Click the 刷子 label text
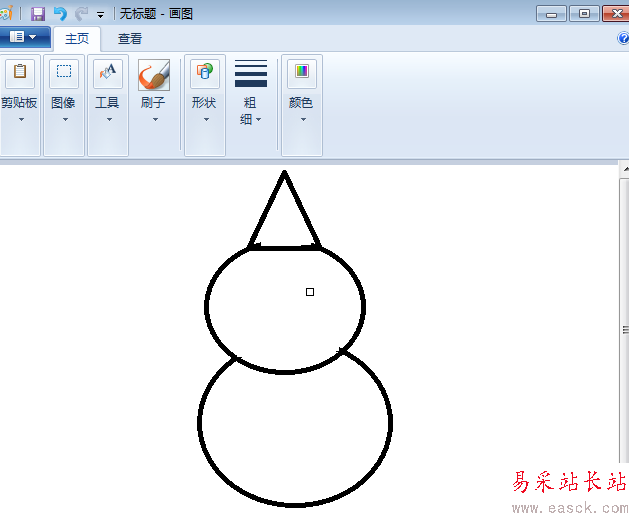Screen dimensions: 629x523 [153, 103]
